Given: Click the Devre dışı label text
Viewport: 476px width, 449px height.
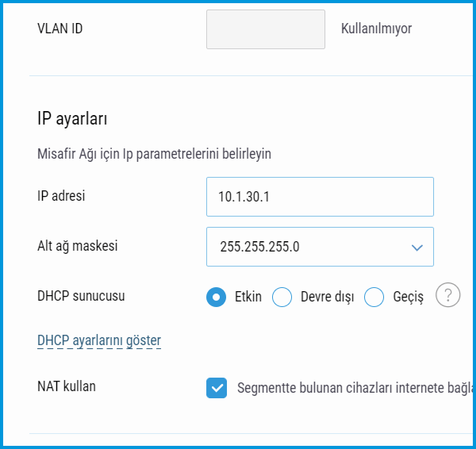Looking at the screenshot, I should point(327,297).
